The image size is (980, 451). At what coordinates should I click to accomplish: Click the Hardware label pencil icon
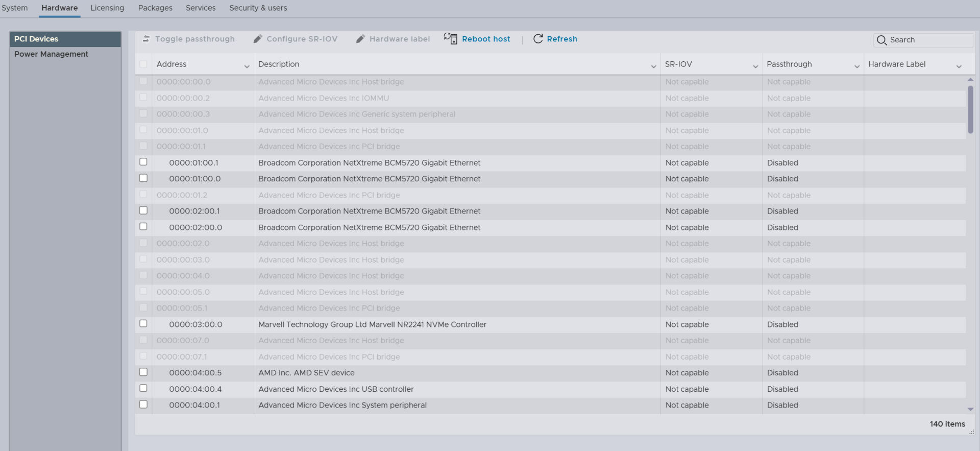[x=360, y=39]
